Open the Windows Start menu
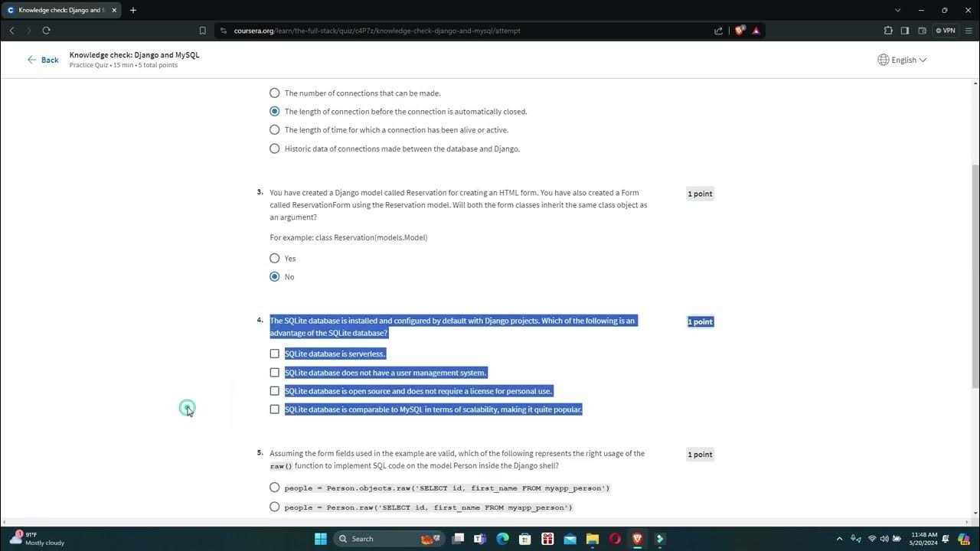980x551 pixels. (321, 539)
